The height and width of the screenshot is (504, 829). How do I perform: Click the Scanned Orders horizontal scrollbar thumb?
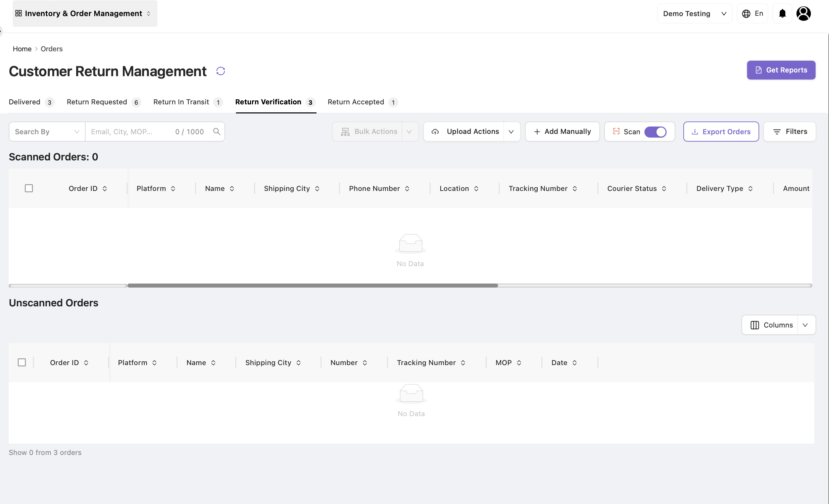[x=312, y=285]
